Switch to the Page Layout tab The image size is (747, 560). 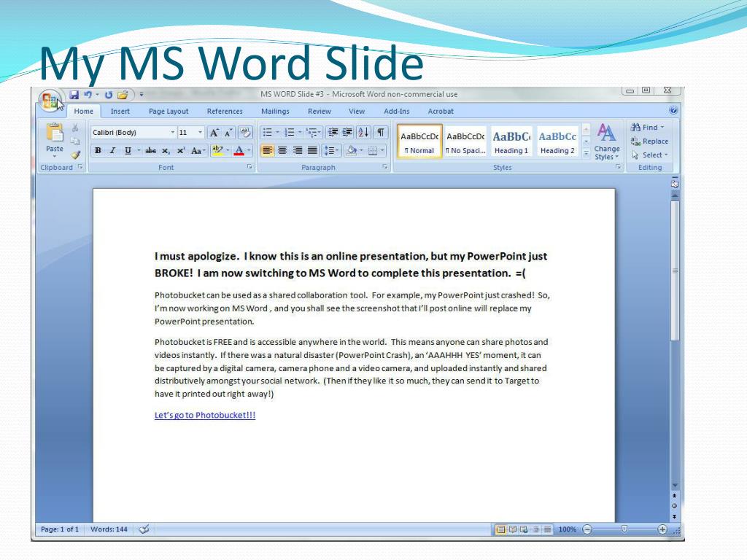[x=169, y=111]
